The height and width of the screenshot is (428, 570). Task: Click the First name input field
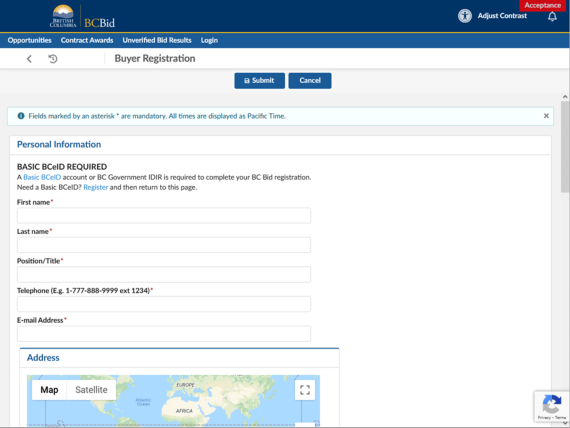coord(164,216)
